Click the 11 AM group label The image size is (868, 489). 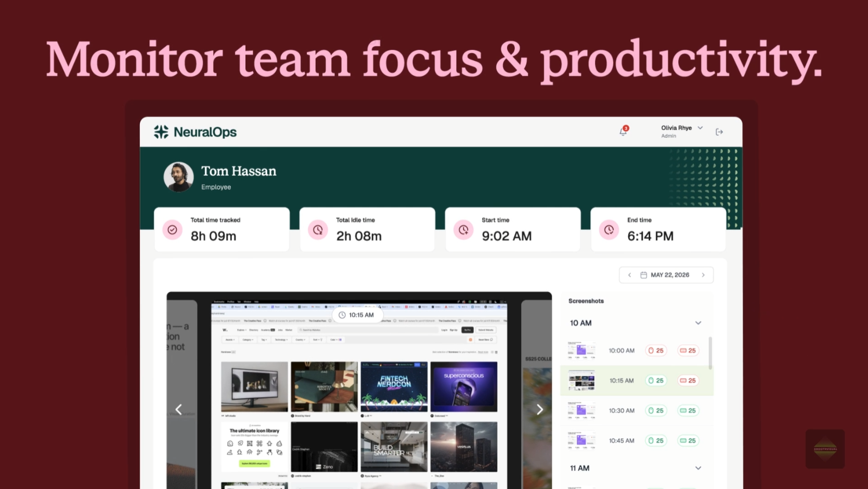[580, 468]
